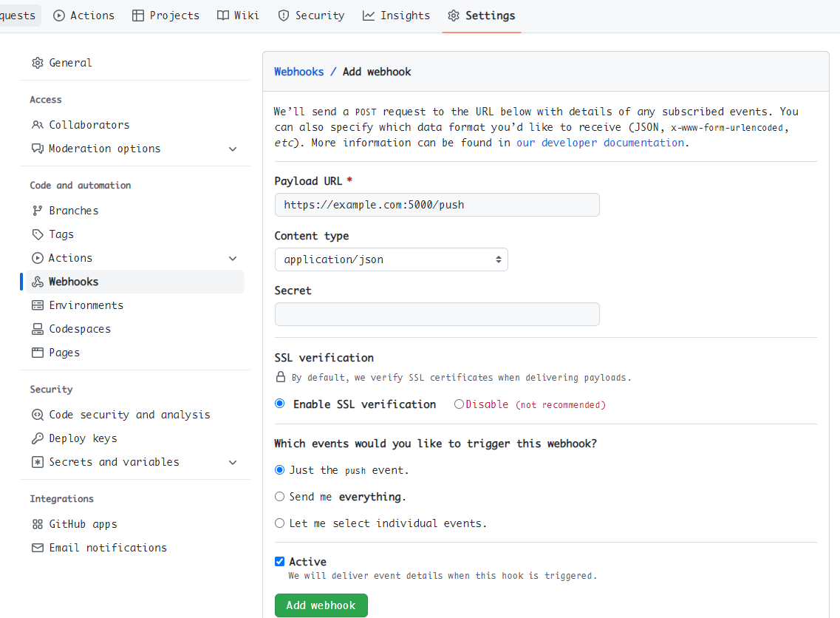This screenshot has width=840, height=618.
Task: Uncheck the Active webhook checkbox
Action: pyautogui.click(x=279, y=561)
